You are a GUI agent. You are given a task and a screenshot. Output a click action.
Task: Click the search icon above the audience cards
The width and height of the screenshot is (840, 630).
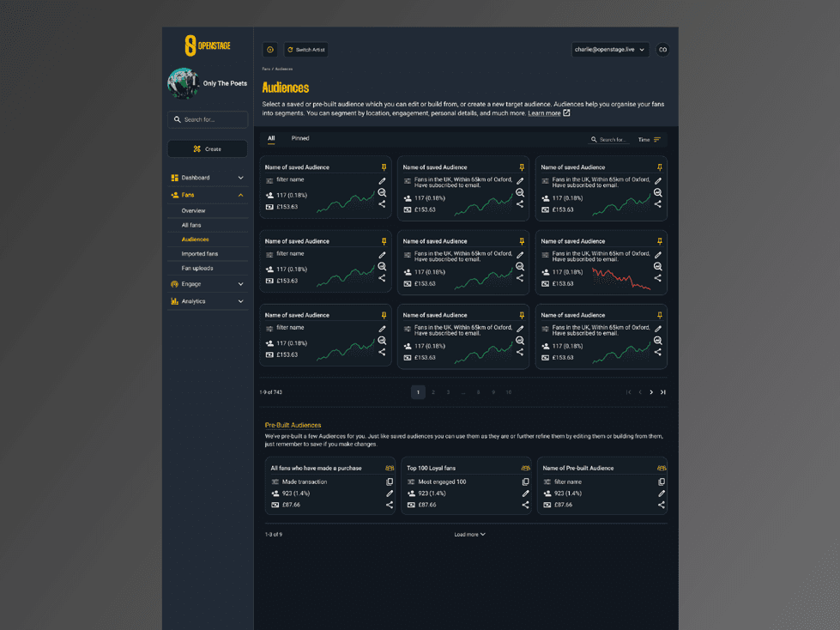[x=594, y=138]
